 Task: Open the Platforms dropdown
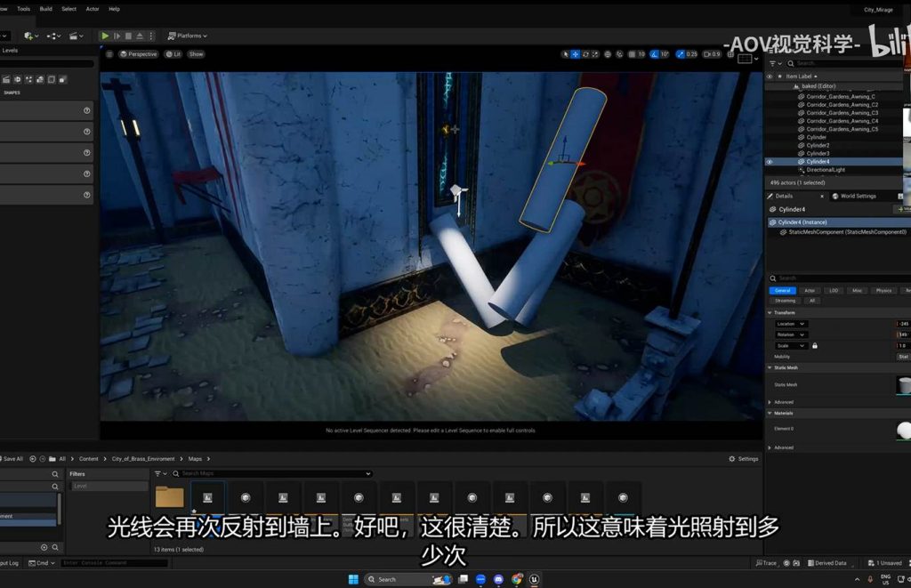coord(188,36)
